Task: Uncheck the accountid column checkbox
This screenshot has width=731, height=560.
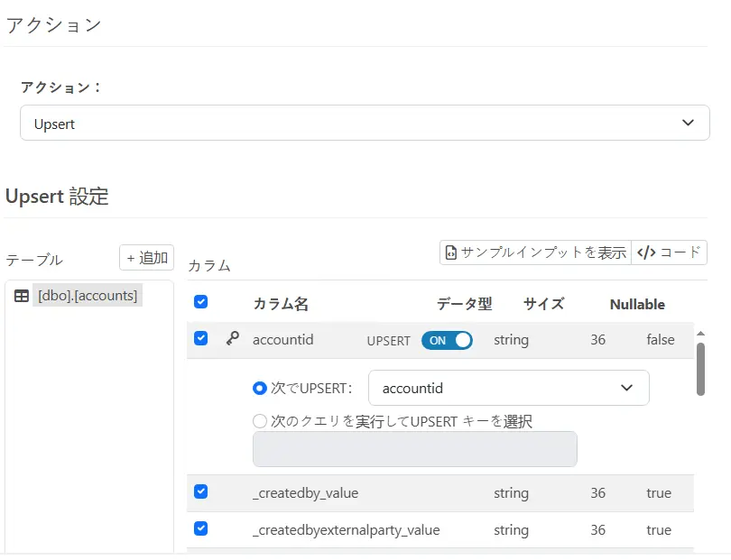Action: pyautogui.click(x=201, y=339)
